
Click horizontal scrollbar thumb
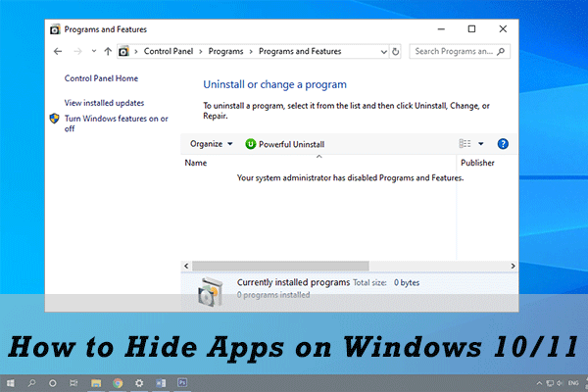pyautogui.click(x=280, y=266)
